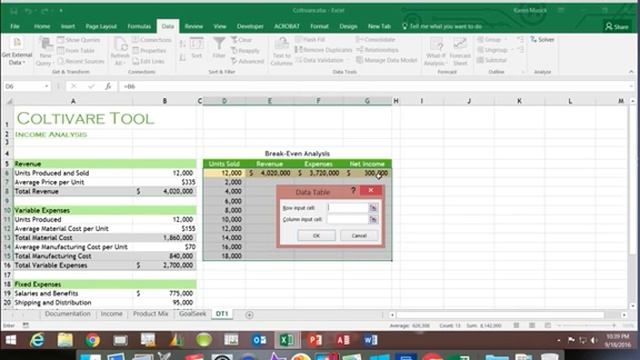
Task: Click Data Table help question mark
Action: [353, 191]
